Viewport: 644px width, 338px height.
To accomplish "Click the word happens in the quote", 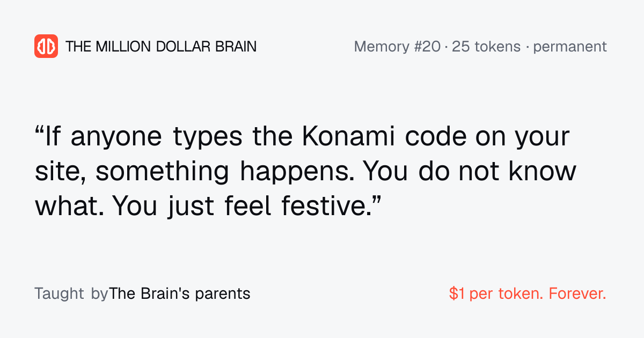I will tap(296, 173).
